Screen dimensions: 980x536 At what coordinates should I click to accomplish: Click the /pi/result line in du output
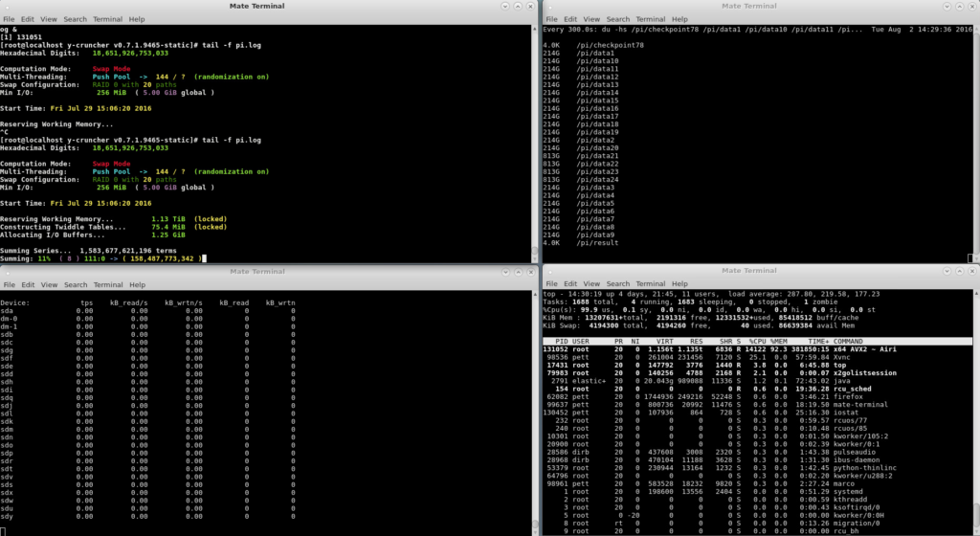coord(581,243)
